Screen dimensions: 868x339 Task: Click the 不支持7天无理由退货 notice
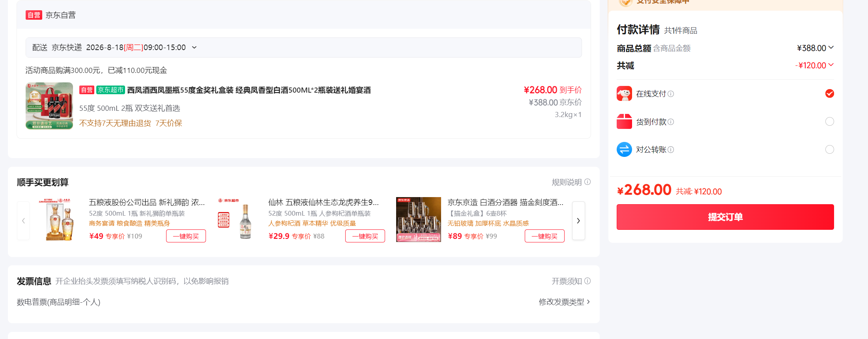(115, 123)
